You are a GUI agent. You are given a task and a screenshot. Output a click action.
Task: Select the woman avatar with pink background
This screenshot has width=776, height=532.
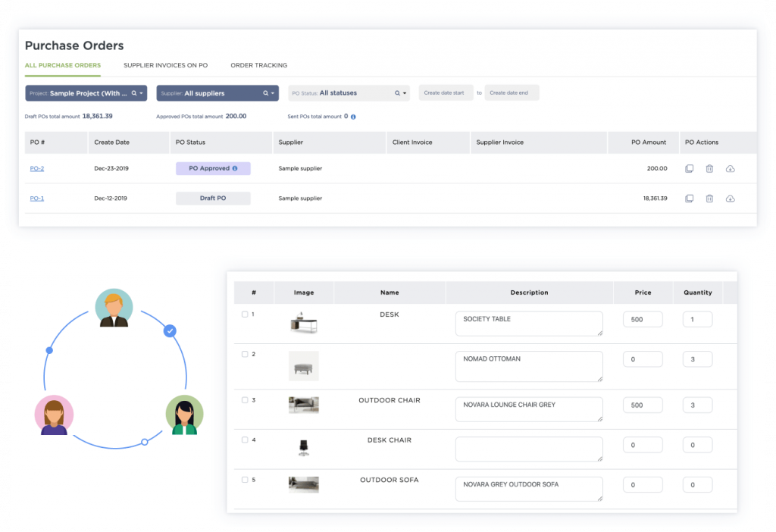pos(54,415)
